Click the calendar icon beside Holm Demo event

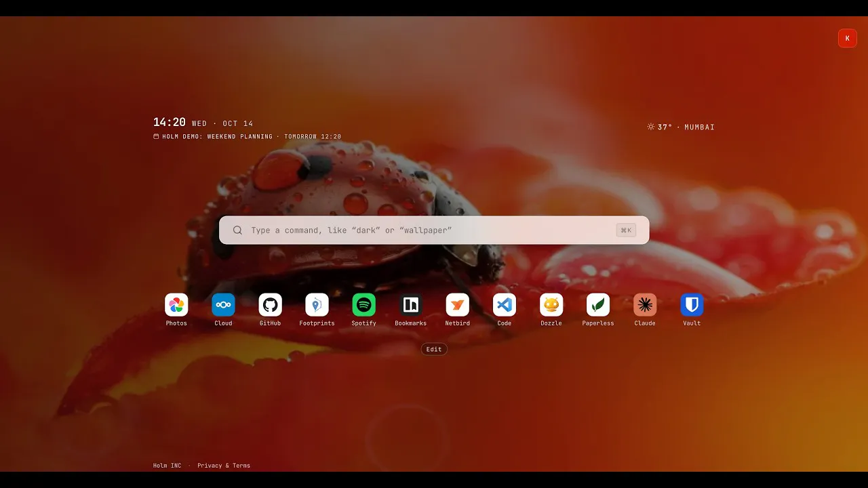[156, 137]
